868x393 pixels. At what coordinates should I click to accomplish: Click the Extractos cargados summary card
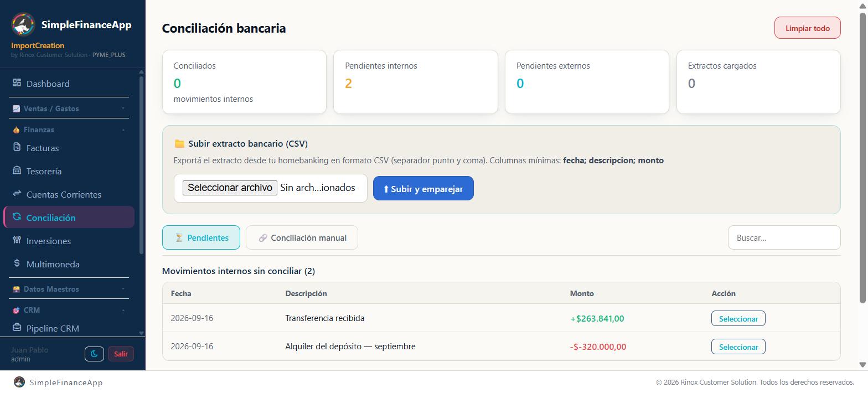(x=758, y=82)
